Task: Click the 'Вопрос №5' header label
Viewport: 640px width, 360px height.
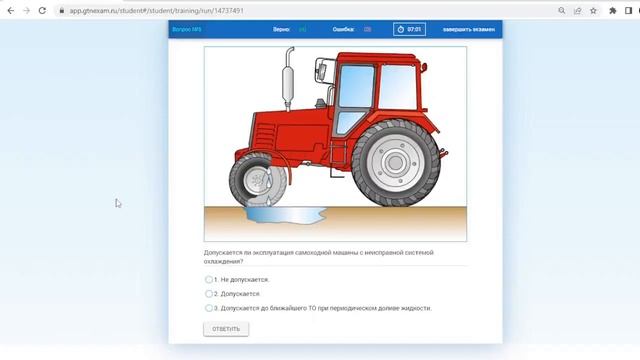Action: point(187,29)
